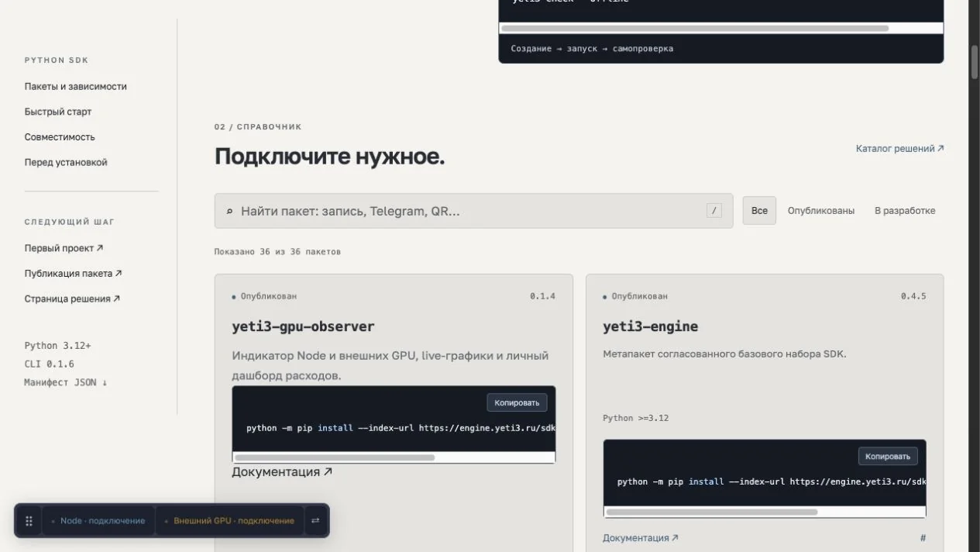Screen dimensions: 980x552
Task: Open Документация link under yeti3-engine
Action: pos(641,538)
